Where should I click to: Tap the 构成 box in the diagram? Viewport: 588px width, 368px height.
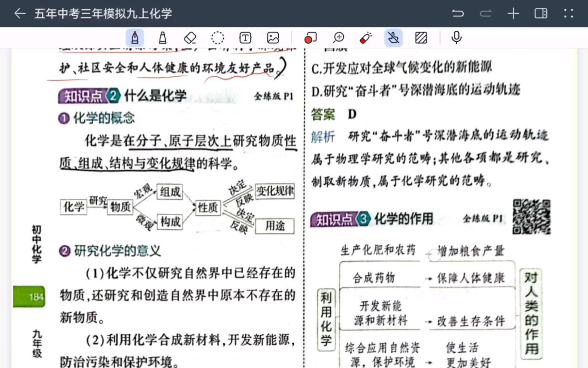coord(170,222)
